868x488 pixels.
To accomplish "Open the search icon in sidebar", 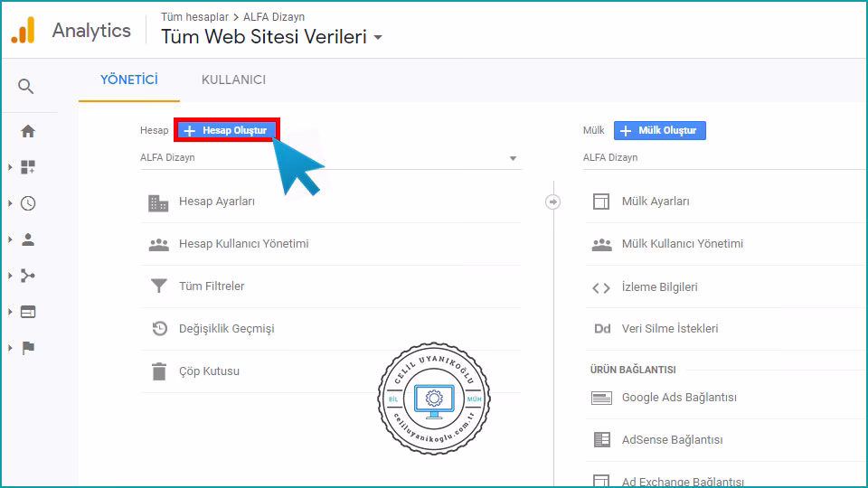I will click(x=25, y=87).
